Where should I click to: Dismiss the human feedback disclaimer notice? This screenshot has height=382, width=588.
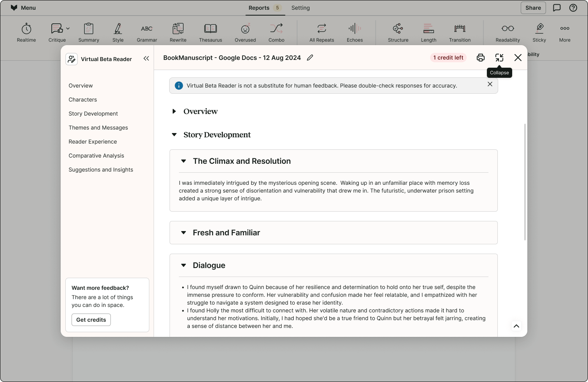tap(490, 84)
